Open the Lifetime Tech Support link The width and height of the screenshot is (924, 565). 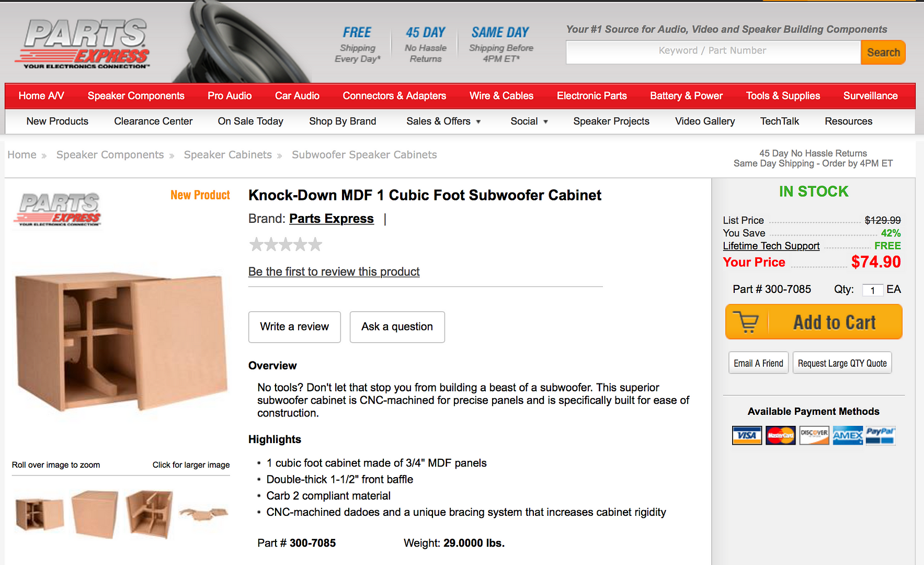771,246
